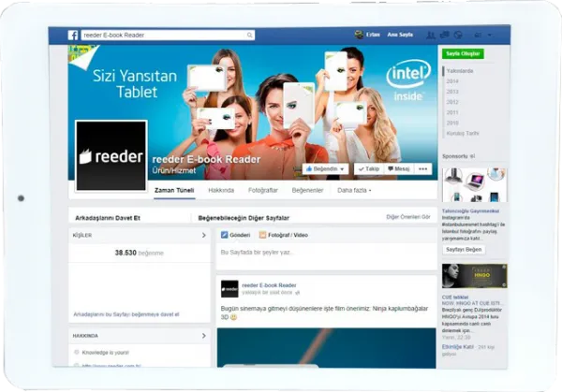Viewport: 562px width, 392px height.
Task: Click the Knowledge is yours! text
Action: 105,353
